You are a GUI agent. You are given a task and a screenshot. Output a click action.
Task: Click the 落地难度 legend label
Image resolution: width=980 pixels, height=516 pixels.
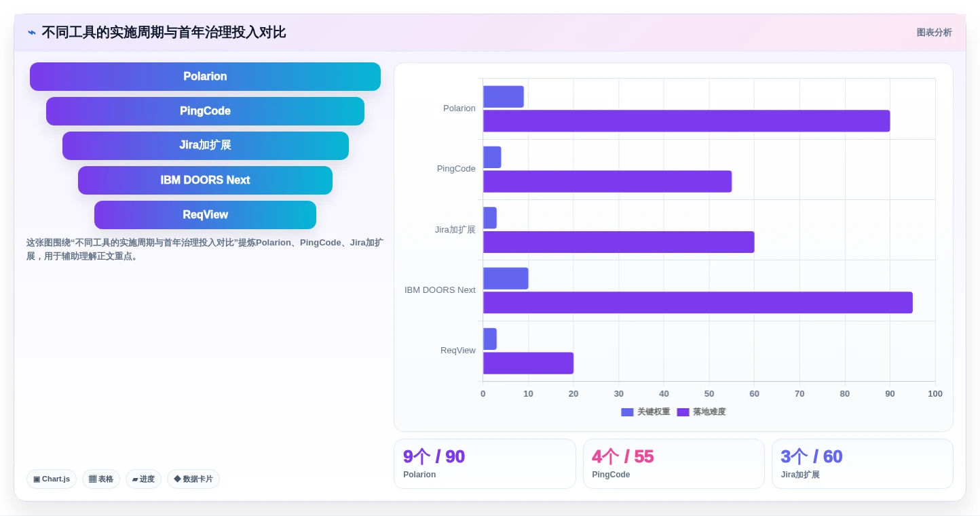pos(709,412)
